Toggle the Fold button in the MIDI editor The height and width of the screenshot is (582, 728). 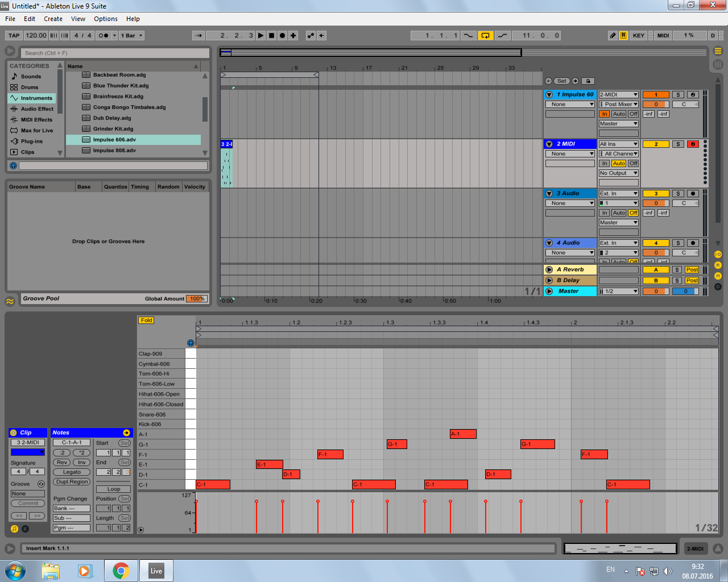pyautogui.click(x=146, y=321)
